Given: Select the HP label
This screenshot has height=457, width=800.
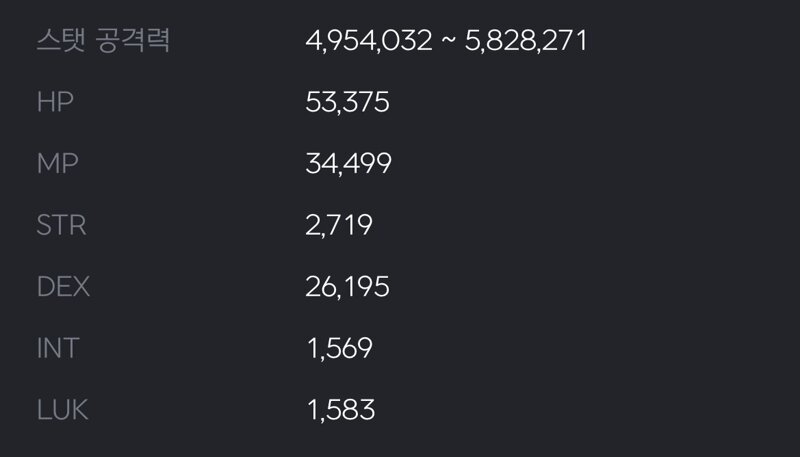Looking at the screenshot, I should [x=55, y=102].
